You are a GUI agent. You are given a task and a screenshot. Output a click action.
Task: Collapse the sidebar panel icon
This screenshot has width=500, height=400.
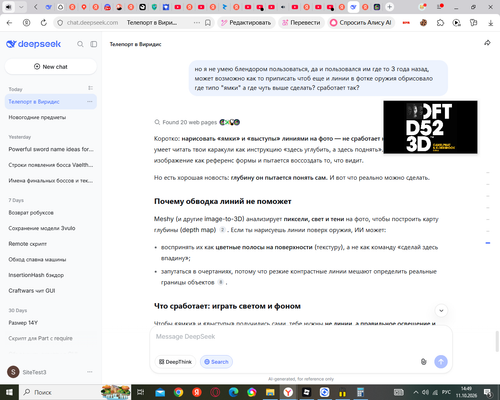94,44
